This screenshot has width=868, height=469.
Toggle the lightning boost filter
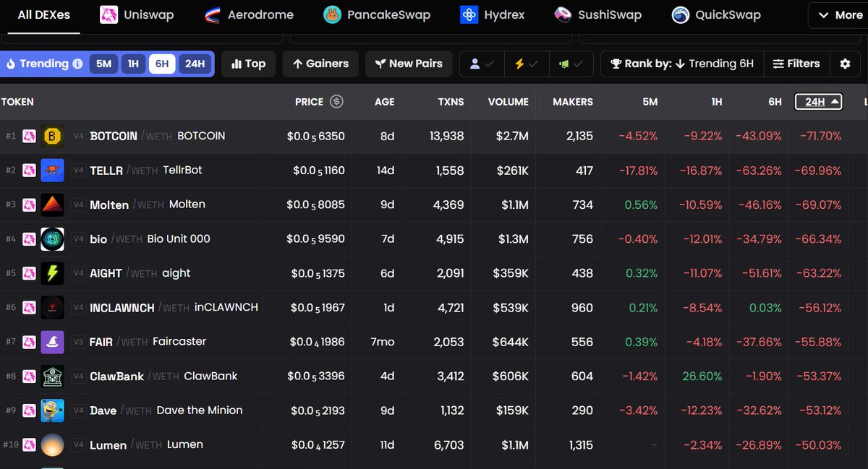pos(526,64)
